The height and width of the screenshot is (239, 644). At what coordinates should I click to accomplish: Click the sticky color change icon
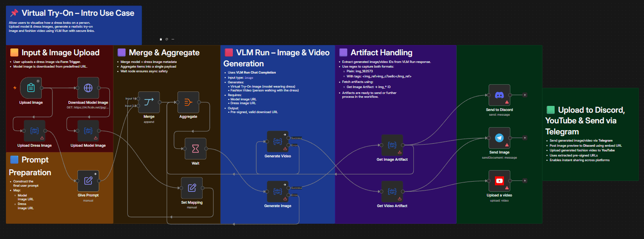(167, 39)
